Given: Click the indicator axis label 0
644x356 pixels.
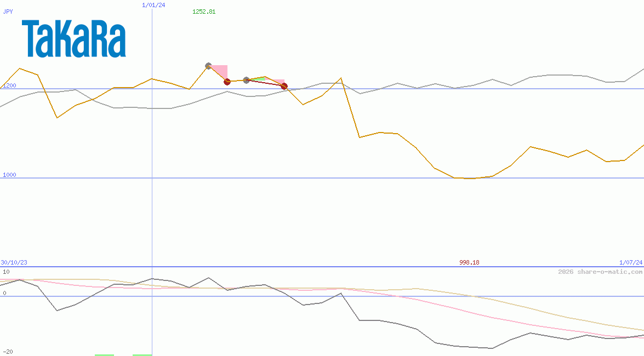Looking at the screenshot, I should coord(4,293).
